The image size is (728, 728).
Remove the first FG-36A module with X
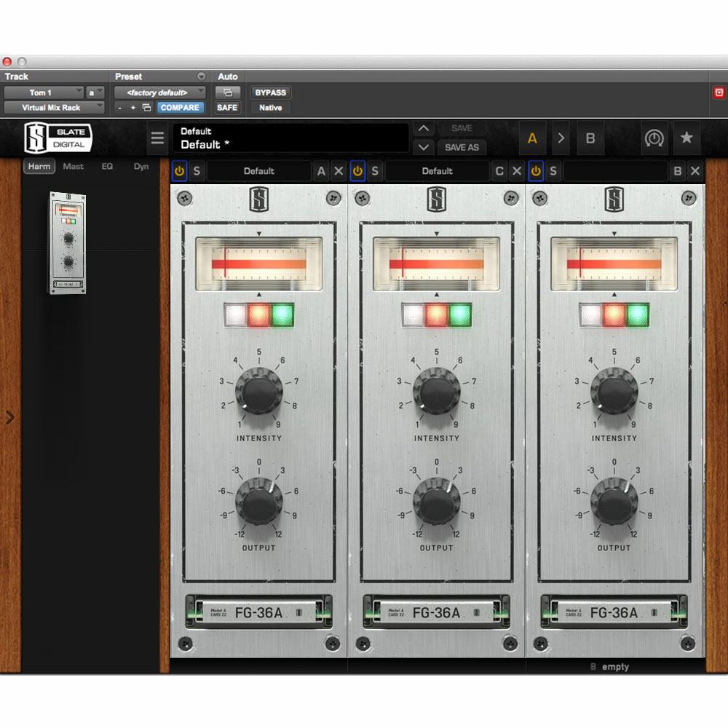(x=339, y=171)
